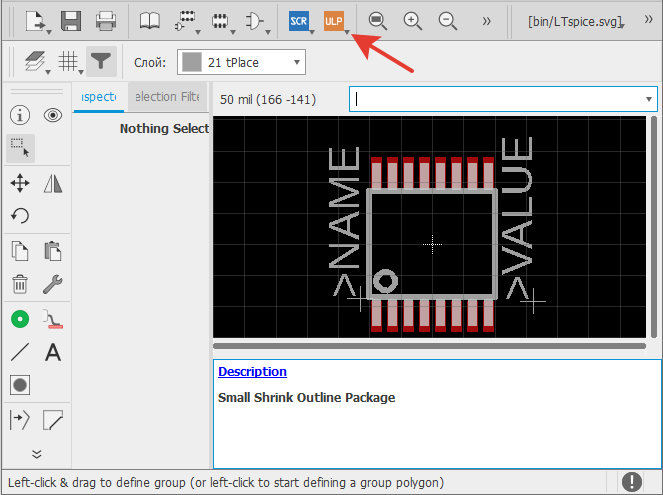Select the Move tool
Screen dimensions: 663x495
coord(20,183)
